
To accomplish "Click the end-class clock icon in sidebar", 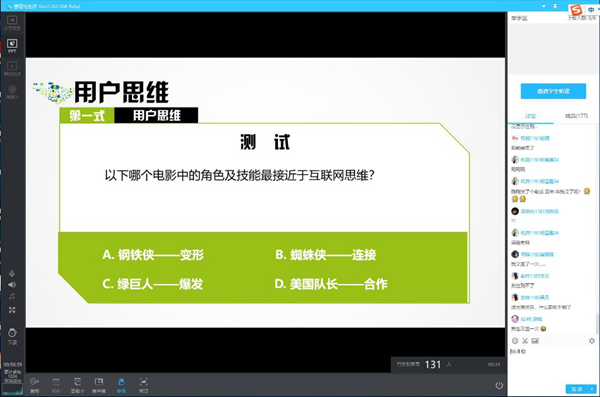I will coord(12,336).
